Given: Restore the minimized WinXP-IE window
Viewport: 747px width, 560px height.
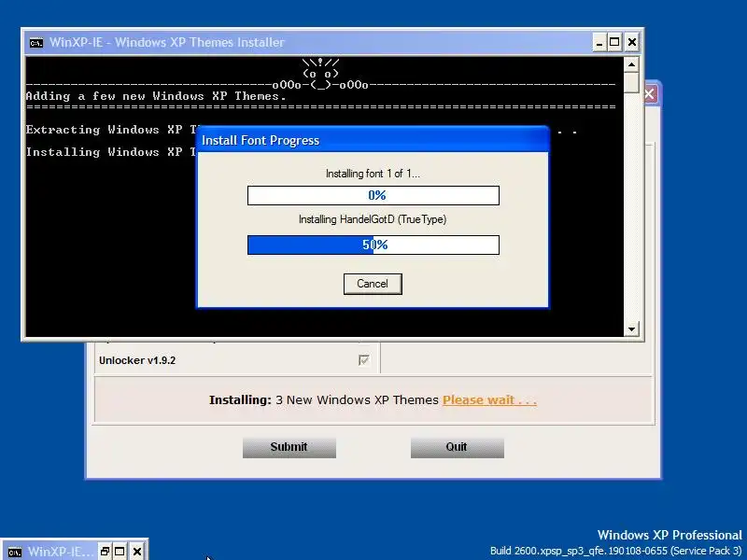Looking at the screenshot, I should pyautogui.click(x=105, y=552).
